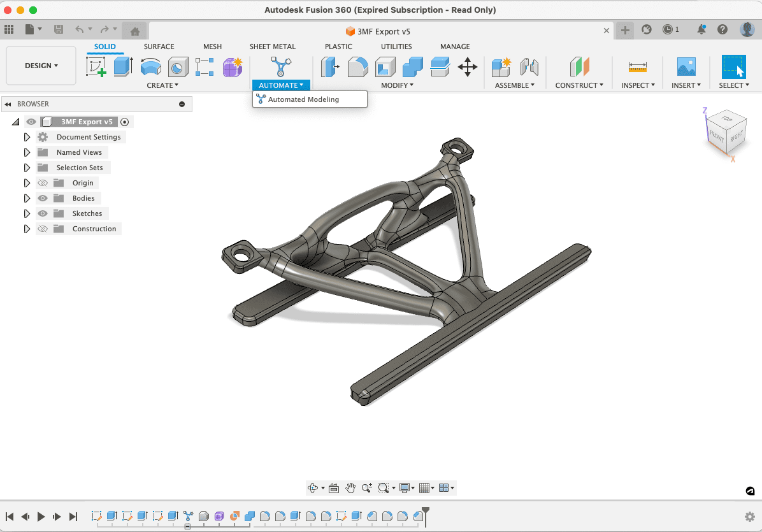
Task: Select the Pan hand tool
Action: pos(350,488)
